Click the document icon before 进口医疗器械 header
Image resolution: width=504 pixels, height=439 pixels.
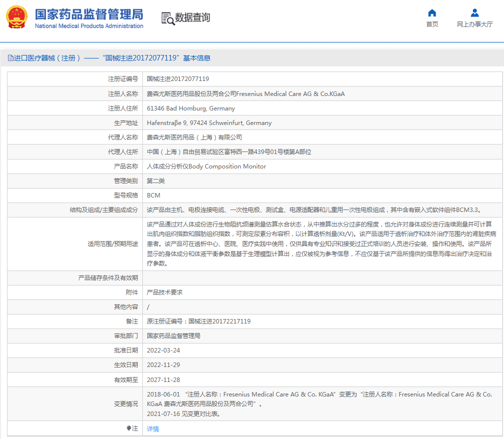pos(10,58)
